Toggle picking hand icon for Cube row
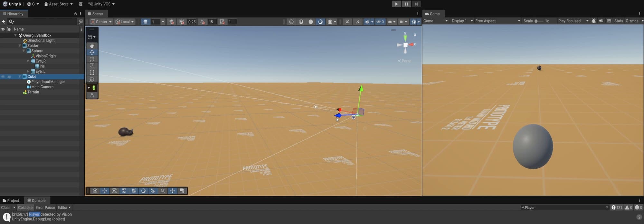This screenshot has width=644, height=224. 9,76
